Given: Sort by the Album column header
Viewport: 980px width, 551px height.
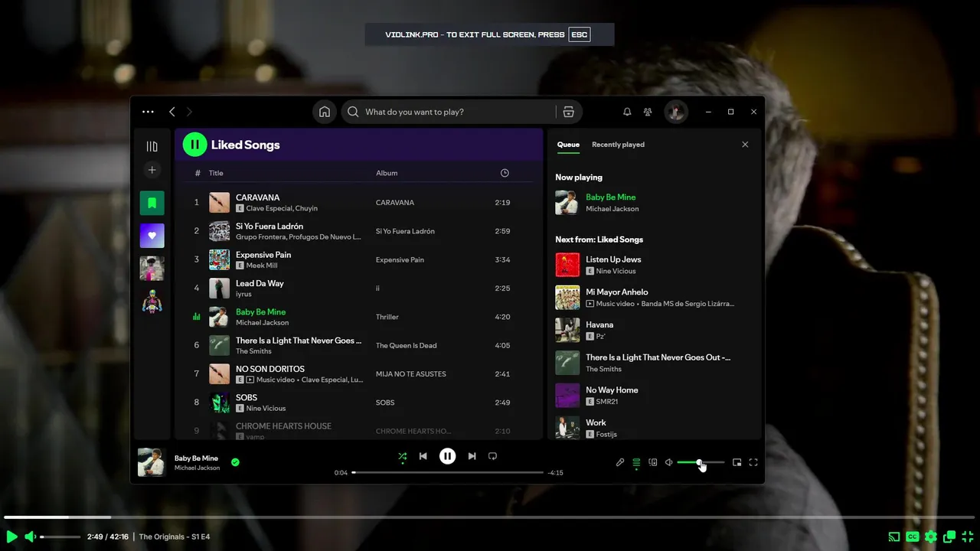Looking at the screenshot, I should pyautogui.click(x=387, y=173).
